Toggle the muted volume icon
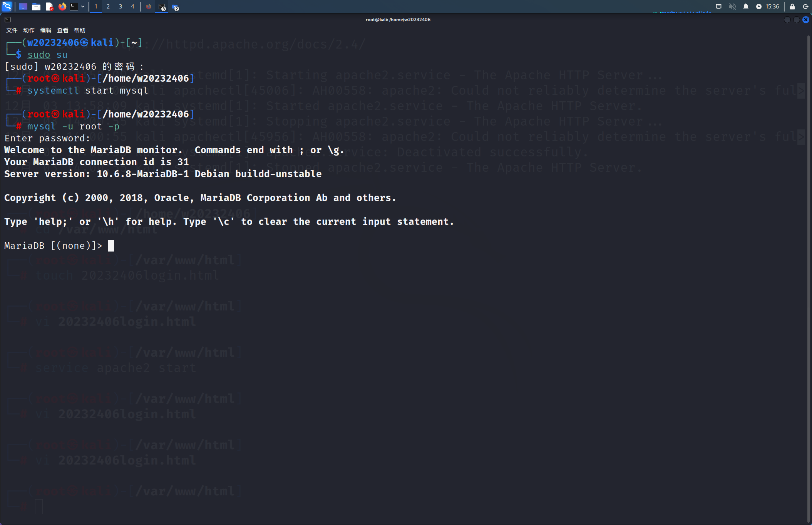Viewport: 812px width, 525px height. click(x=732, y=7)
